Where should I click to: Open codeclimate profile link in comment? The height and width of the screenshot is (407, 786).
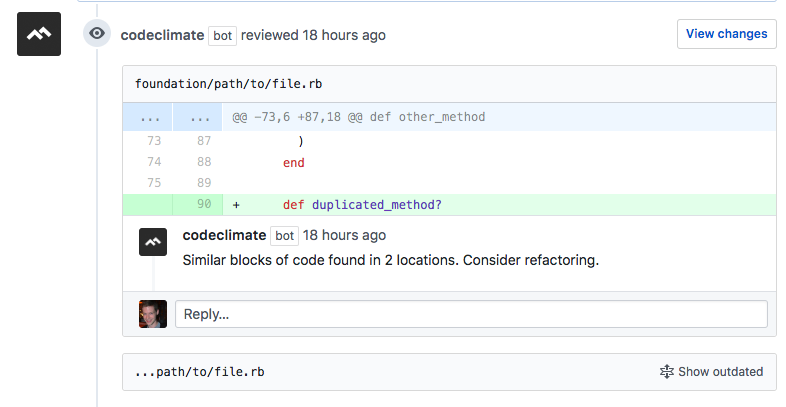(x=225, y=236)
